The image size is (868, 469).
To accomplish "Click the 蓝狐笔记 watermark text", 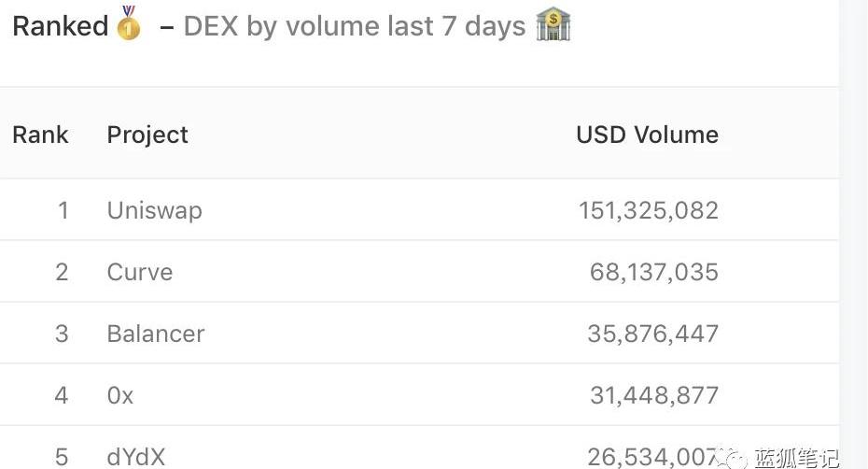I will 796,458.
